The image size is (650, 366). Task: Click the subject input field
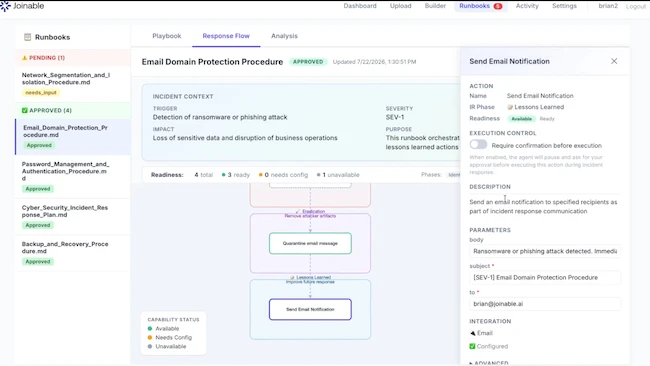[x=545, y=277]
